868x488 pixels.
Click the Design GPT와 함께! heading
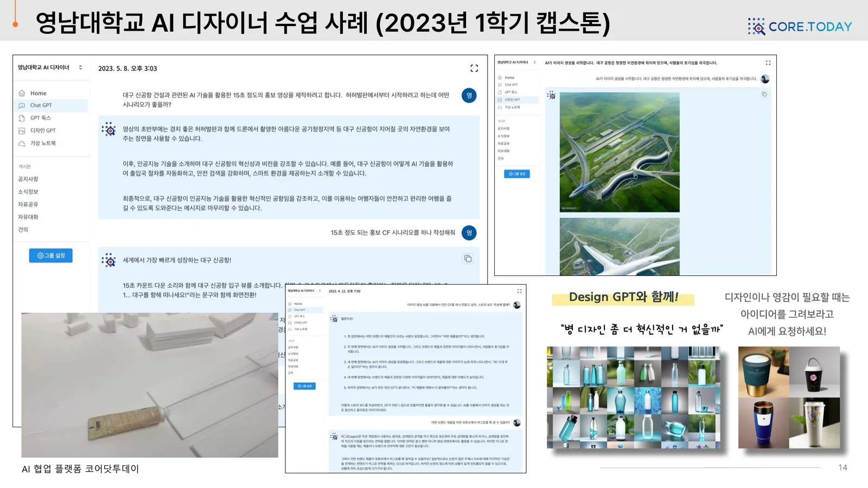623,297
